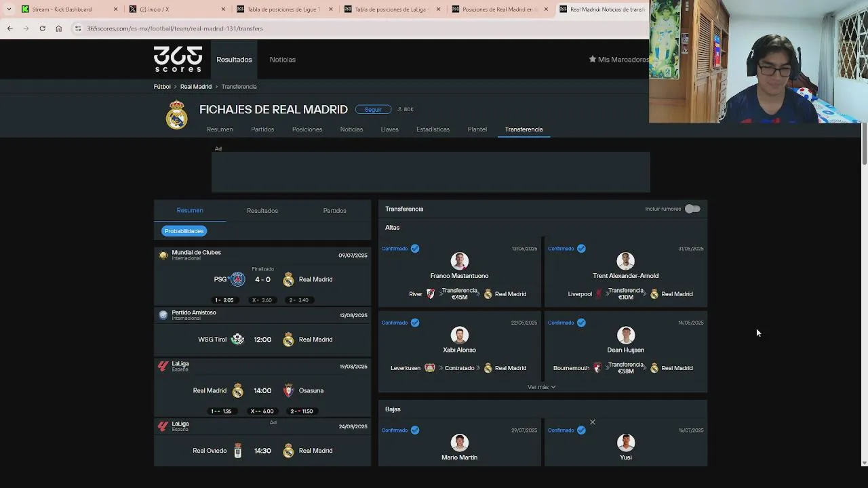The width and height of the screenshot is (868, 488).
Task: Open the Llaves tab
Action: [x=389, y=129]
